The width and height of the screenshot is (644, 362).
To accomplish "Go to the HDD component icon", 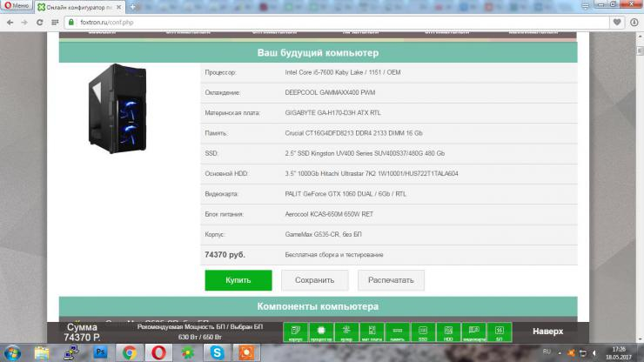I will 448,332.
